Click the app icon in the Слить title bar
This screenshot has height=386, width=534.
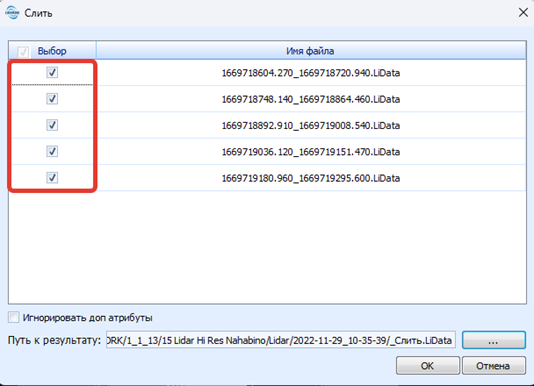[x=13, y=13]
